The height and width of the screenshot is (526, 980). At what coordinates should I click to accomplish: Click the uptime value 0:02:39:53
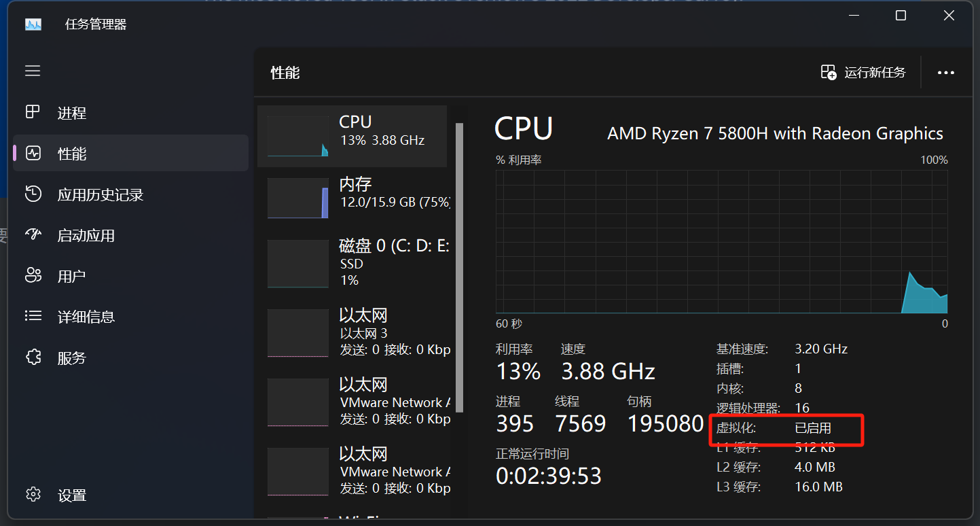(549, 476)
